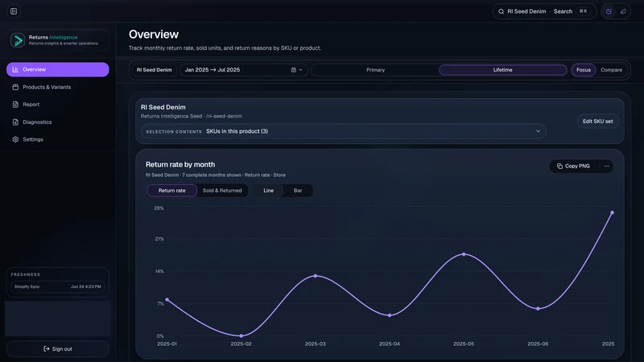Click the Sign out arrow icon
Screen dimensions: 644x362
pos(47,349)
